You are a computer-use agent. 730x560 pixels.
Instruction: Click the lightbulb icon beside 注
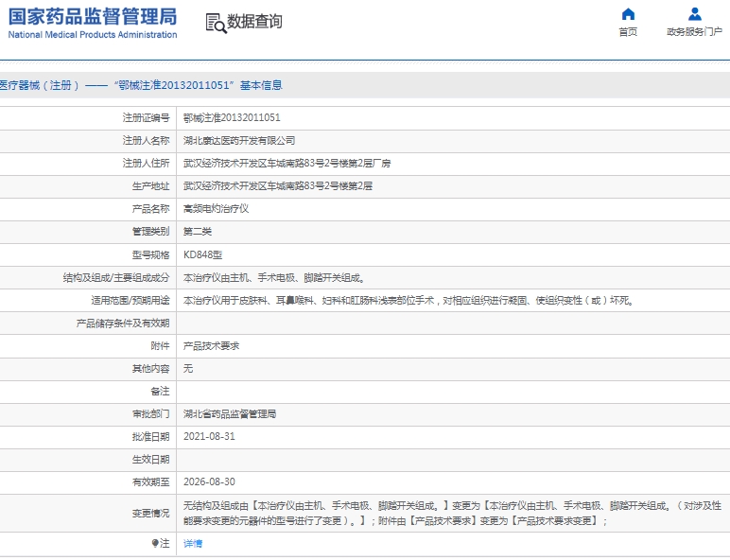155,543
